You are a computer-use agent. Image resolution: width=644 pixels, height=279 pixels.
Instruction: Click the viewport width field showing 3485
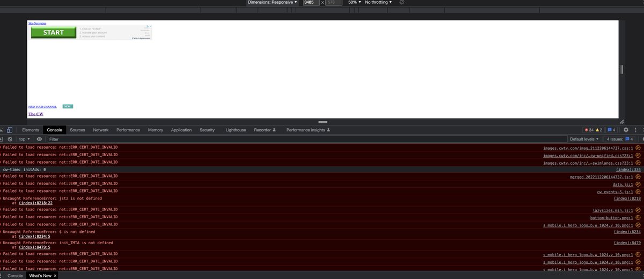point(311,2)
